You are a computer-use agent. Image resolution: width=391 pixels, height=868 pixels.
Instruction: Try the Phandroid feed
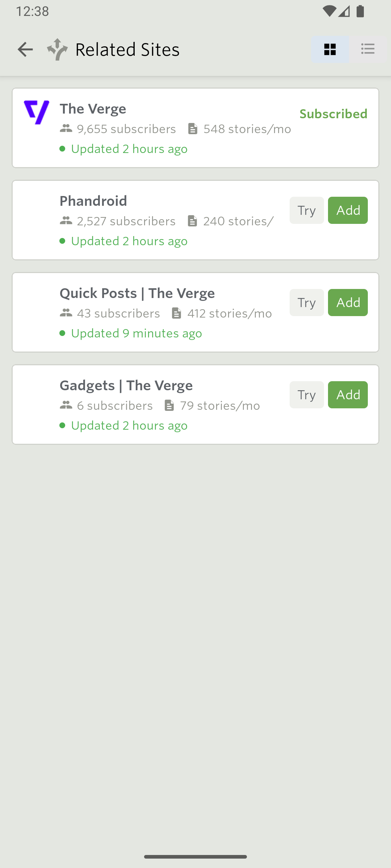[307, 210]
